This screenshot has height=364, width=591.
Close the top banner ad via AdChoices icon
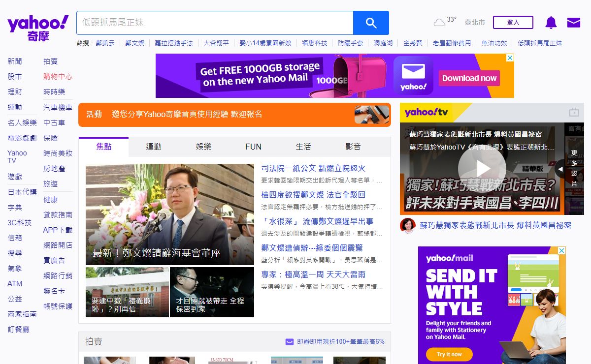pos(510,58)
